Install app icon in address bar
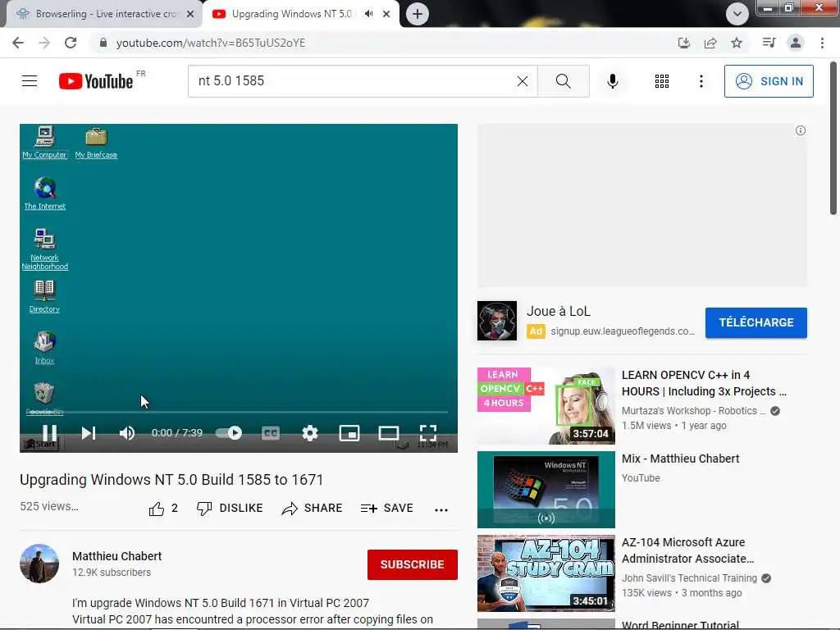The width and height of the screenshot is (840, 630). [684, 43]
